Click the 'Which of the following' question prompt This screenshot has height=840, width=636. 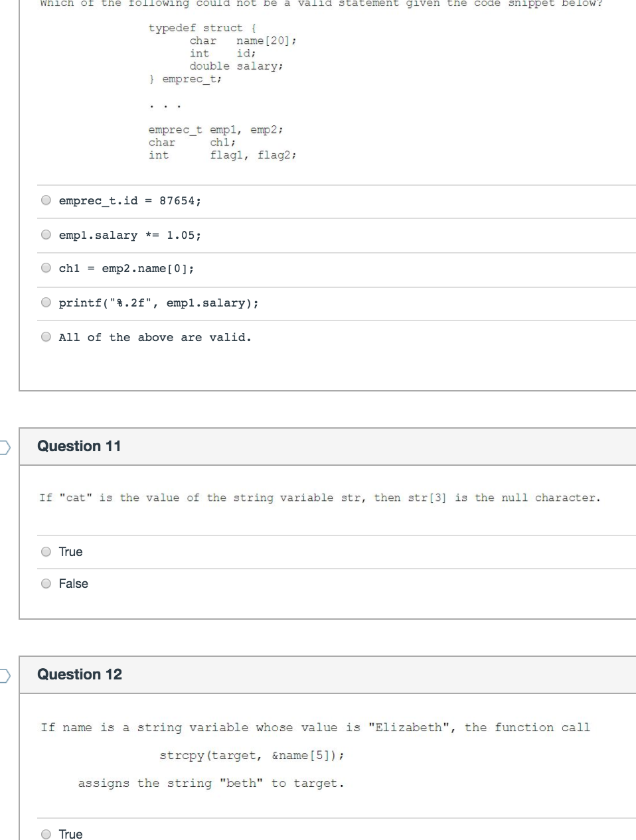click(x=321, y=3)
